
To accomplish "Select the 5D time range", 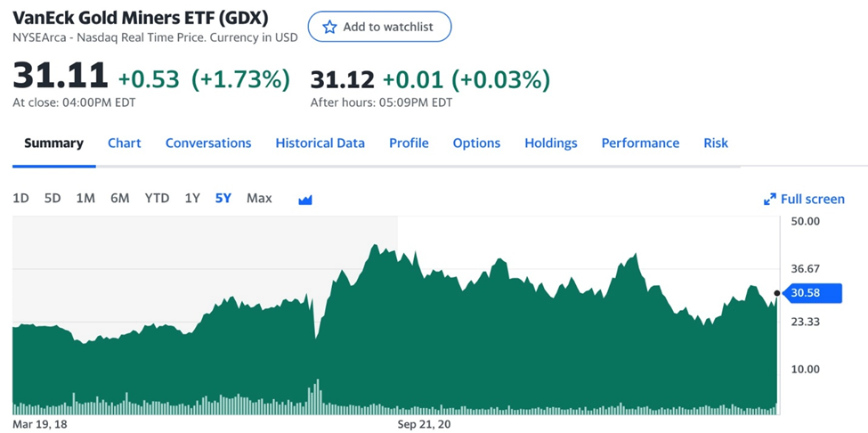I will [x=53, y=198].
